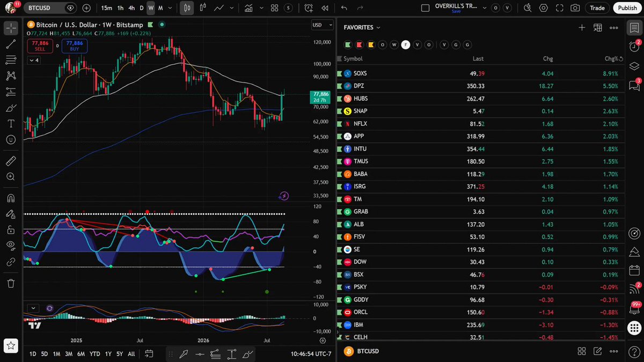The image size is (644, 362).
Task: Click the Trade button
Action: (x=597, y=8)
